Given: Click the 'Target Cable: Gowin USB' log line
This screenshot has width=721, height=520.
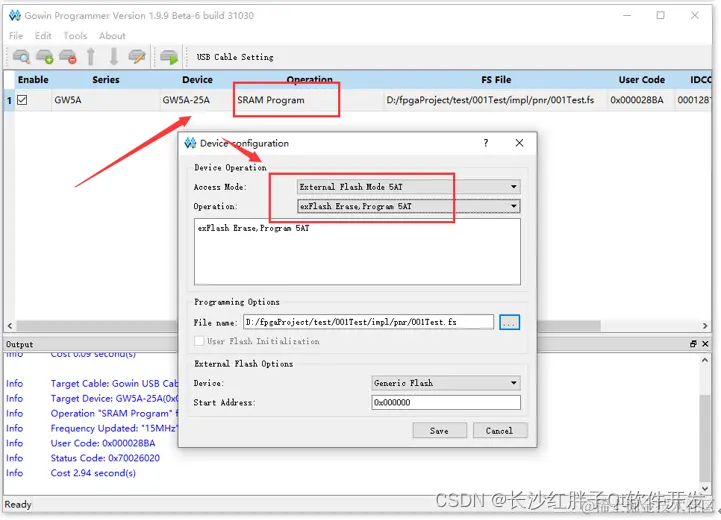Looking at the screenshot, I should [x=114, y=383].
